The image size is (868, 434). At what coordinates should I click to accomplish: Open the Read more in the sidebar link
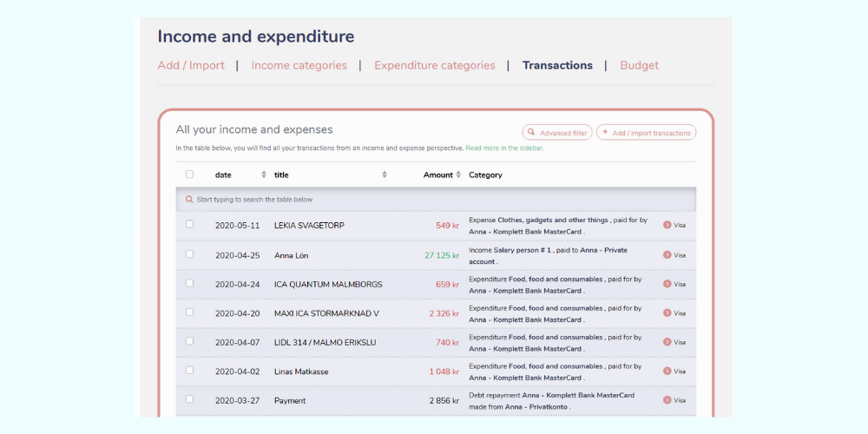[504, 148]
